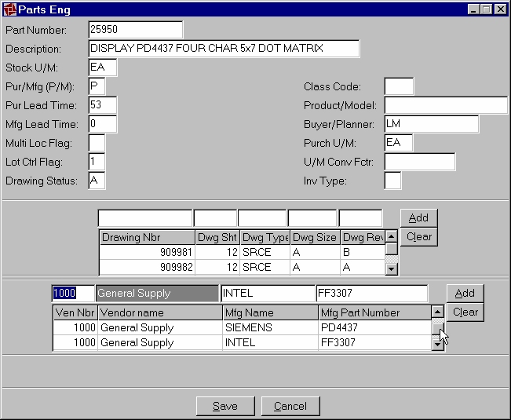This screenshot has width=511, height=420.
Task: Click the Mfg Name entry field showing INTEL
Action: [x=268, y=294]
